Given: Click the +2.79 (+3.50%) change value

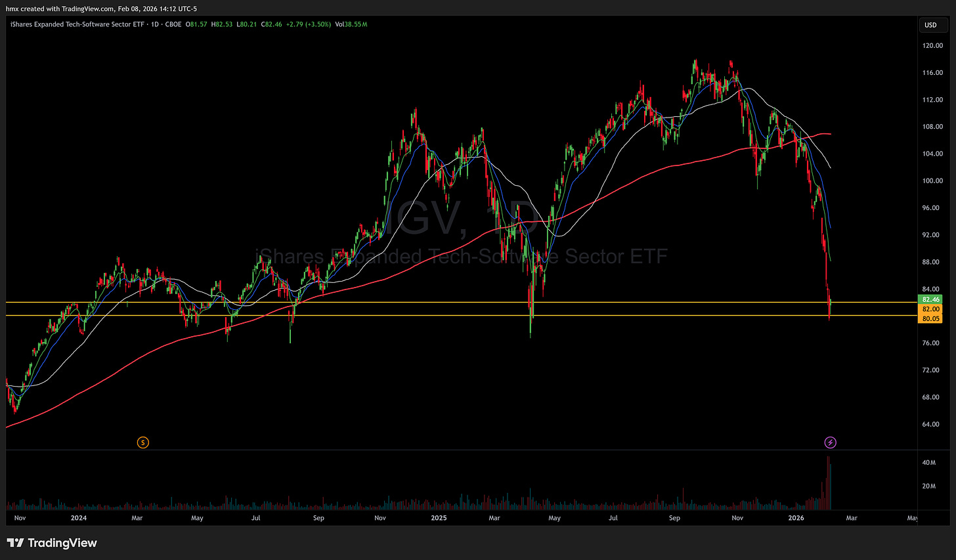Looking at the screenshot, I should (x=308, y=24).
